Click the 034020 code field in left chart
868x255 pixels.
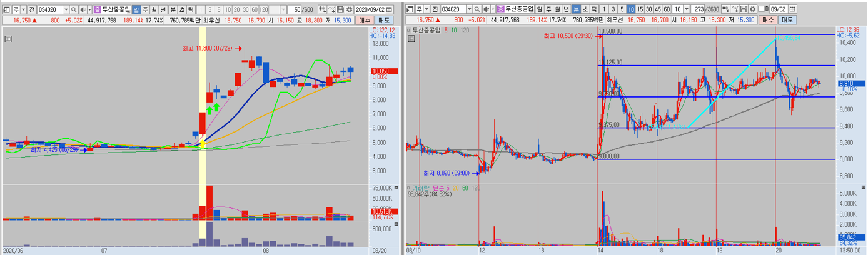(49, 9)
